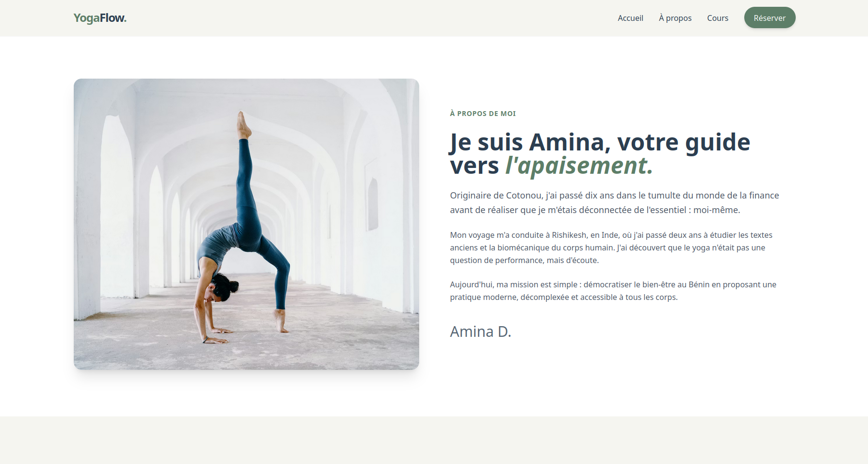Image resolution: width=868 pixels, height=464 pixels.
Task: Click the YogaFlow logo
Action: (x=100, y=18)
